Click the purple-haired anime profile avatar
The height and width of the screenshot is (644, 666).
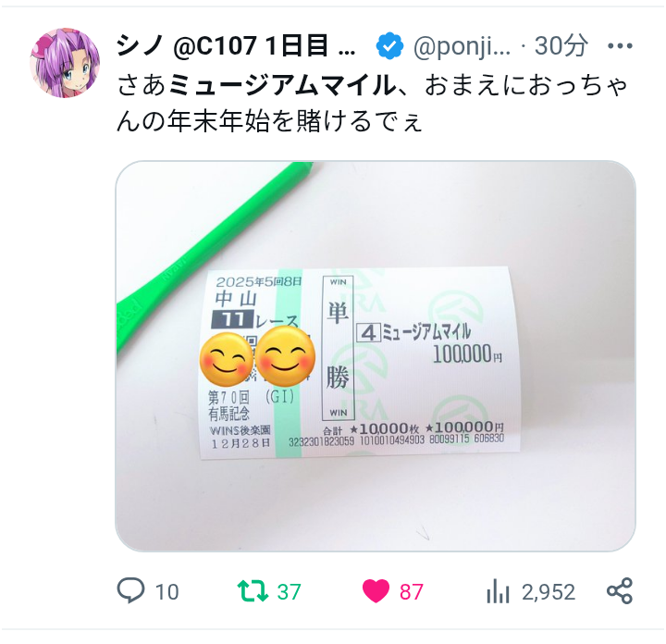pos(65,63)
